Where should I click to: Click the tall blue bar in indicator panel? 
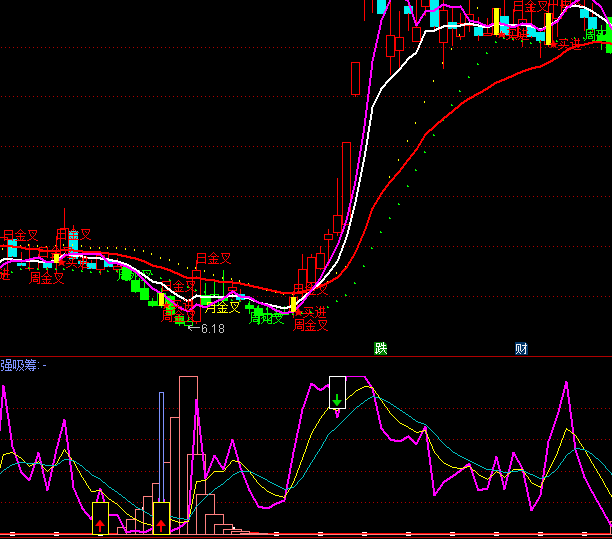pyautogui.click(x=160, y=450)
